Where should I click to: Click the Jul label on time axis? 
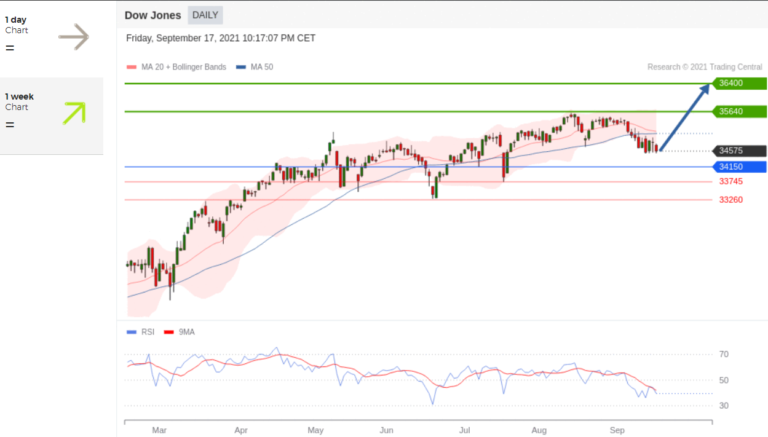[x=464, y=430]
